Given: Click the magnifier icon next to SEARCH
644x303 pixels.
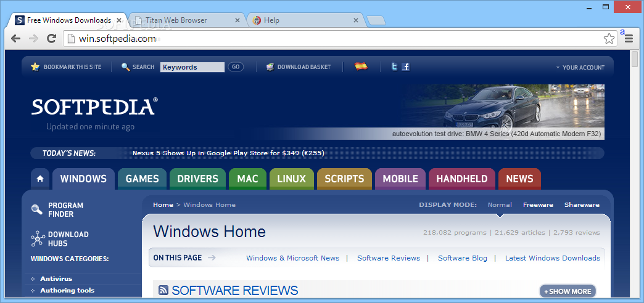Looking at the screenshot, I should [126, 67].
